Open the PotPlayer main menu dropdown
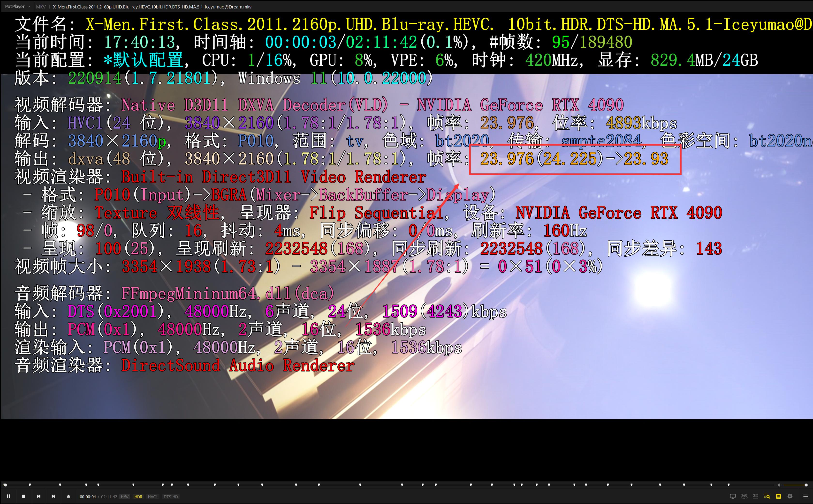 pyautogui.click(x=17, y=7)
